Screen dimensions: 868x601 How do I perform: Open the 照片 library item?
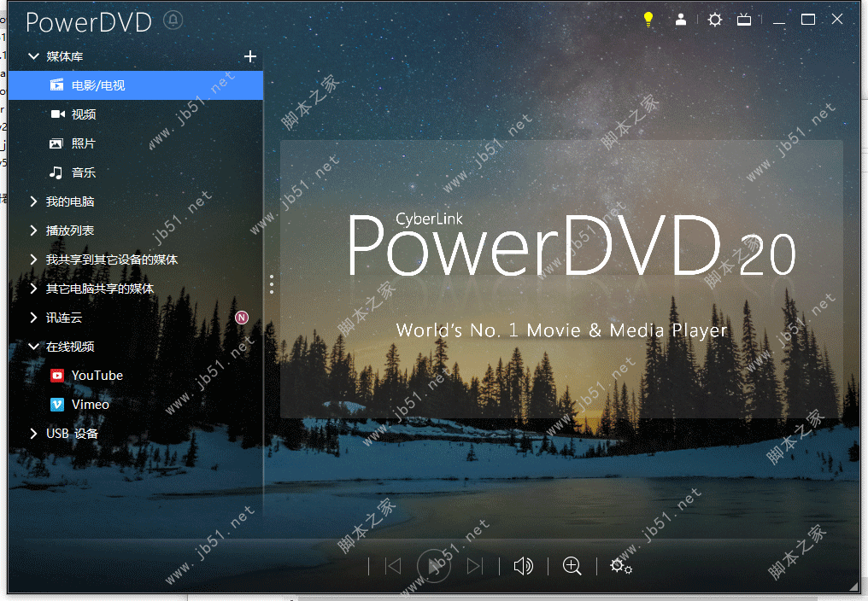(x=136, y=143)
